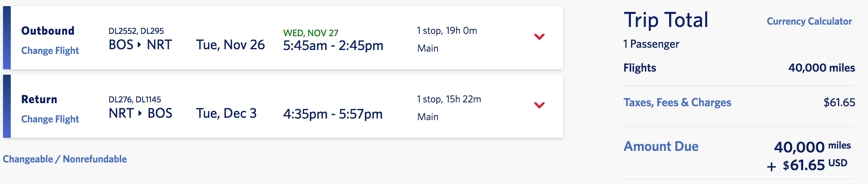Expand the Return flight details chevron

pos(539,105)
